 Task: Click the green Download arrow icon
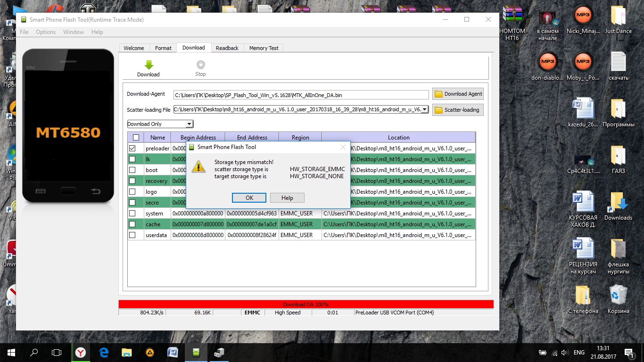[149, 66]
